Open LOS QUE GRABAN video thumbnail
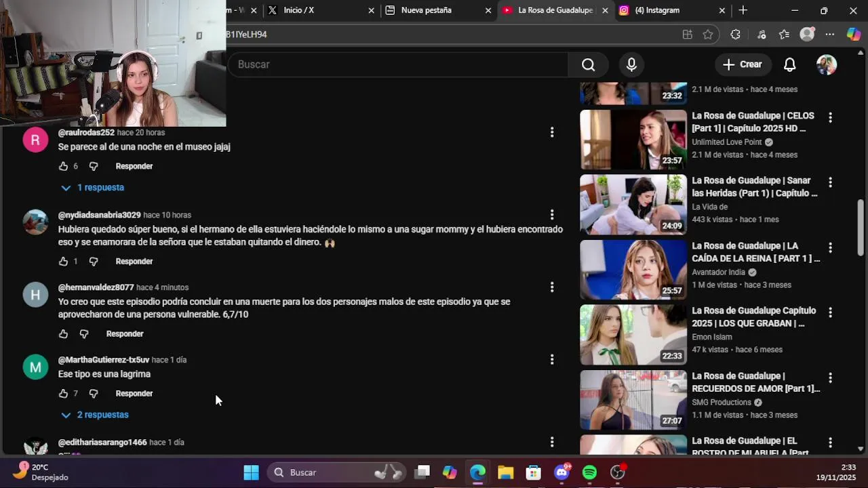 pos(633,335)
